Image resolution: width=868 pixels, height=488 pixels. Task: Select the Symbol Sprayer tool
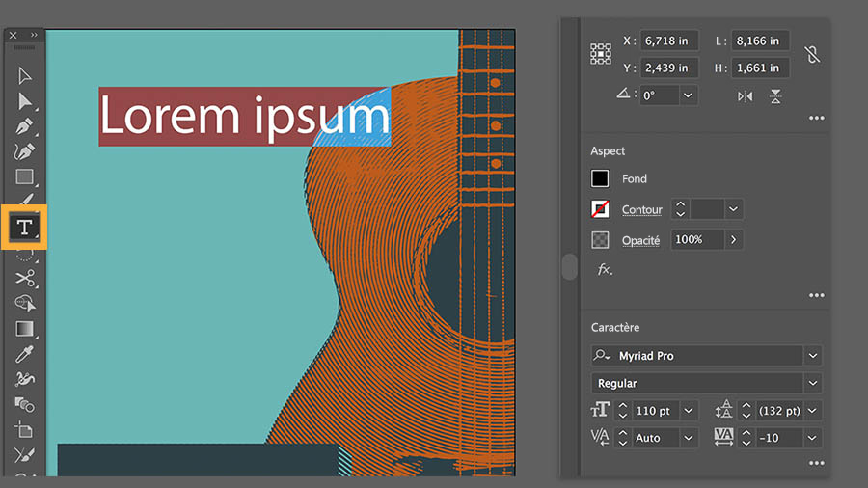pyautogui.click(x=24, y=379)
